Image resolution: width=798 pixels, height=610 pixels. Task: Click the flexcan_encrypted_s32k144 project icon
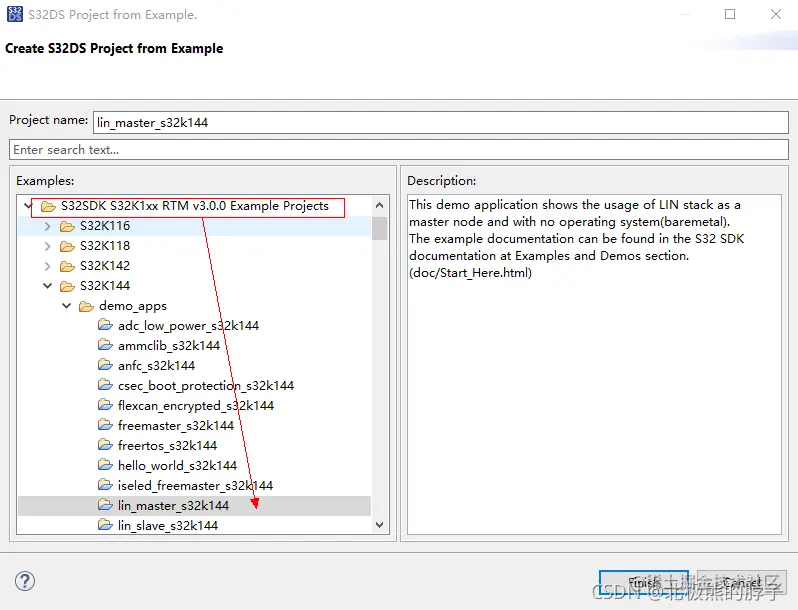(x=105, y=405)
